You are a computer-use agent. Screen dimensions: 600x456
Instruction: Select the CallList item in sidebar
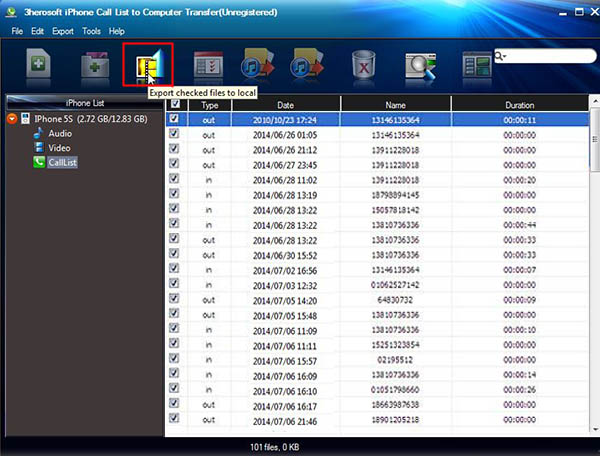(x=61, y=162)
